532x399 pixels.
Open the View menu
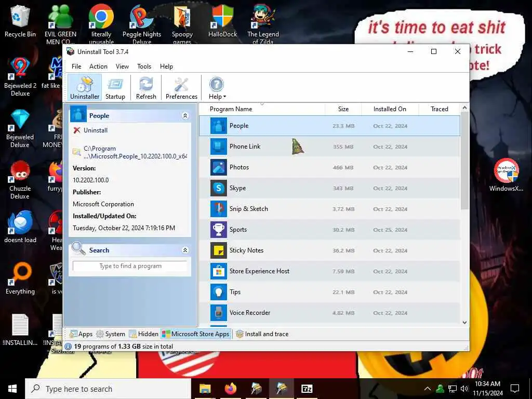click(x=122, y=66)
